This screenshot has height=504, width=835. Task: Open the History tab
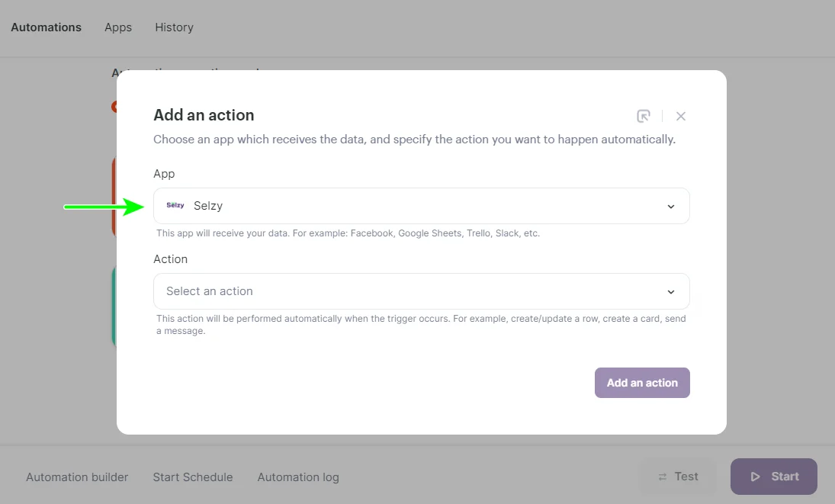pyautogui.click(x=174, y=27)
